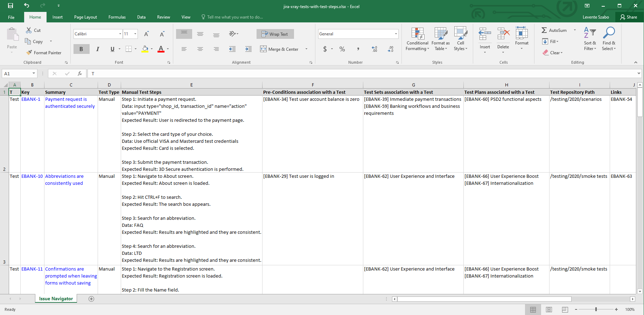
Task: Open the EBANK-10 key link
Action: pyautogui.click(x=32, y=176)
